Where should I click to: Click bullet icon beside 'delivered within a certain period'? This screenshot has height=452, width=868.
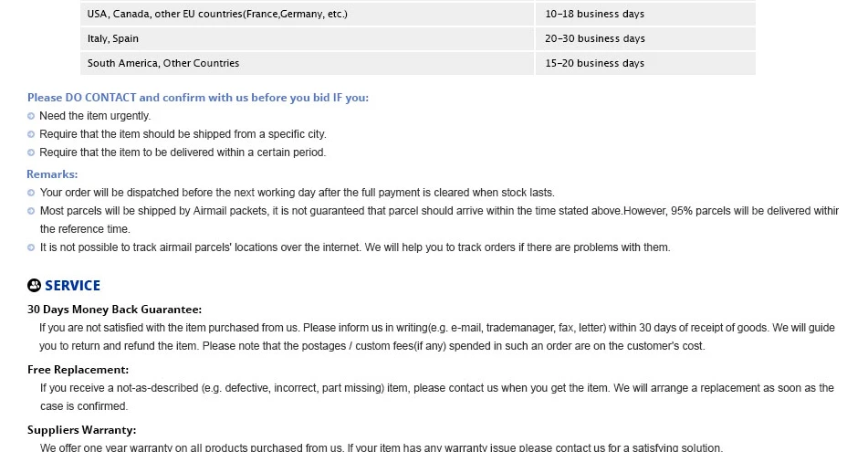click(x=31, y=152)
